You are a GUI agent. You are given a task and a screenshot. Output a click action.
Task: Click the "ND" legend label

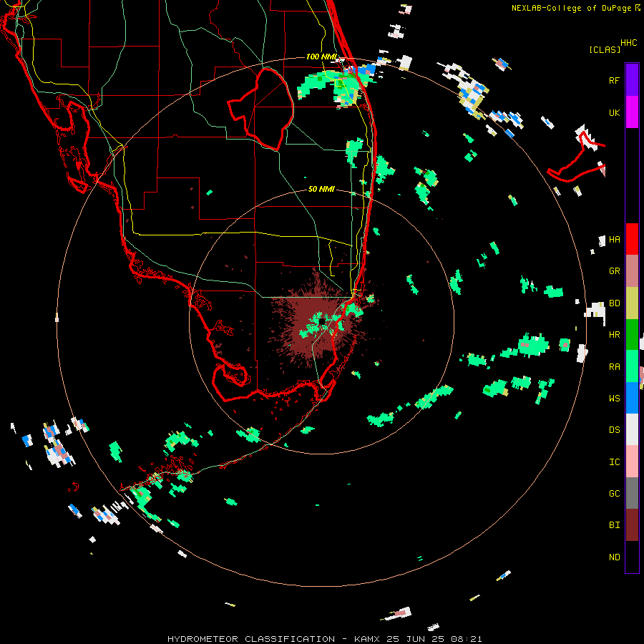[614, 557]
